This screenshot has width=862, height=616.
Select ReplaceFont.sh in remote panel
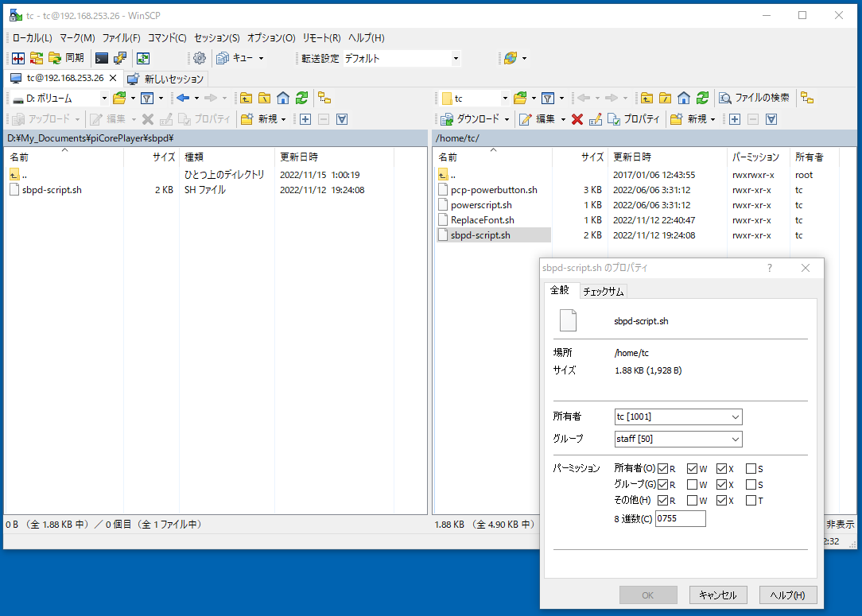point(482,220)
